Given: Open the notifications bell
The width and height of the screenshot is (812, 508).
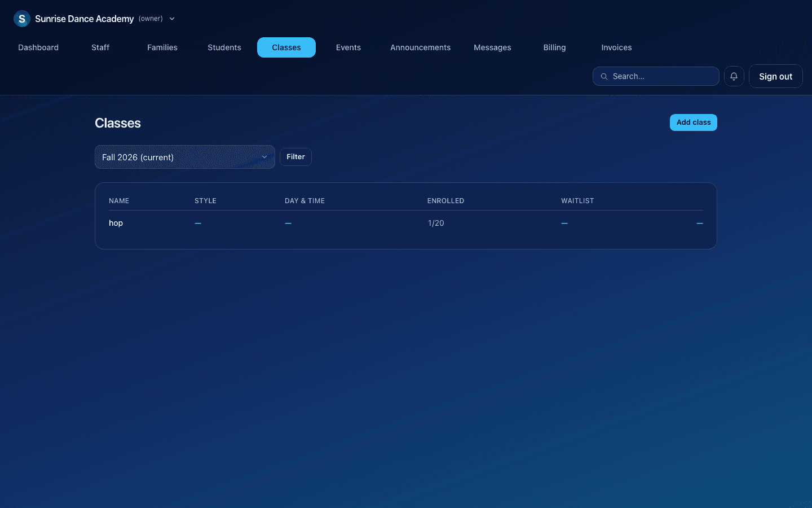Looking at the screenshot, I should (734, 76).
